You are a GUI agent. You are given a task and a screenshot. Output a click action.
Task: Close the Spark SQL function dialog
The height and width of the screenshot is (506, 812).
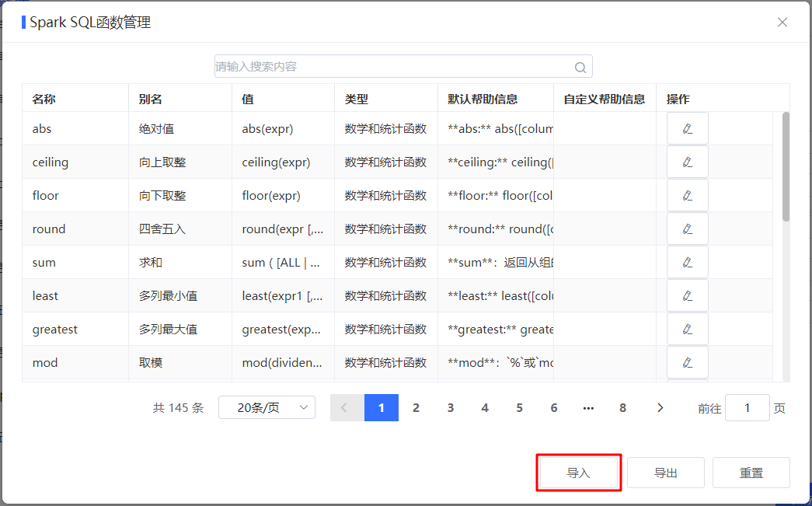coord(782,23)
